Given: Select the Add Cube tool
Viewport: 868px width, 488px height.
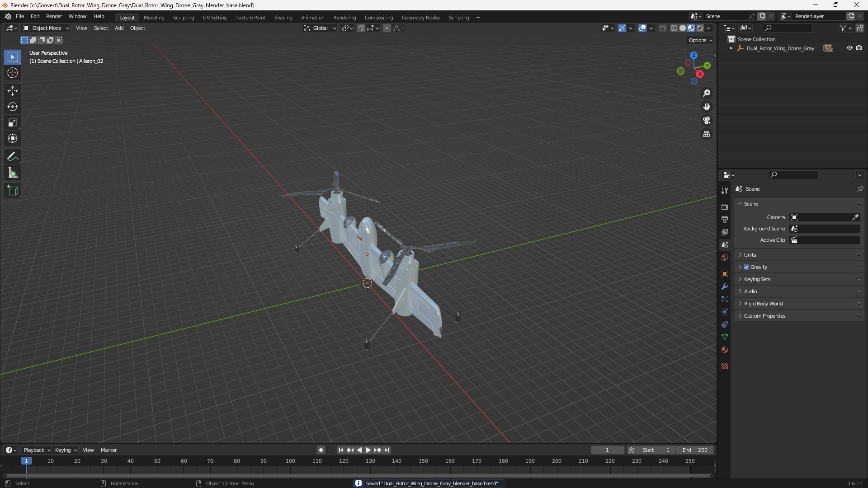Looking at the screenshot, I should point(13,191).
